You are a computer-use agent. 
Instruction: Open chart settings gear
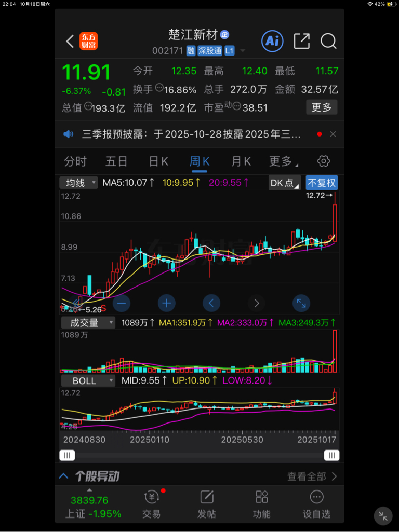coord(324,161)
